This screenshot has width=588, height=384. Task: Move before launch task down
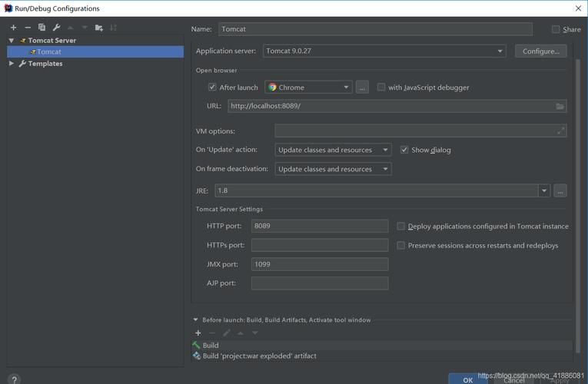tap(255, 333)
